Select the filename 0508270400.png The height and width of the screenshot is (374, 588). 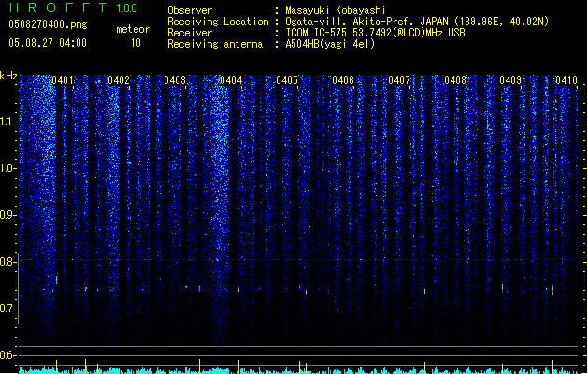(x=48, y=24)
